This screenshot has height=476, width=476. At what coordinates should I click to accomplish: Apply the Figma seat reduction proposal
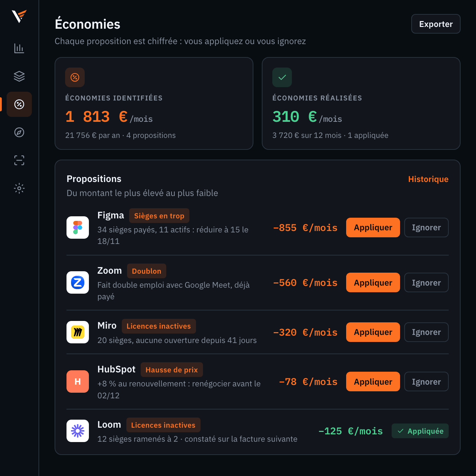click(x=373, y=227)
